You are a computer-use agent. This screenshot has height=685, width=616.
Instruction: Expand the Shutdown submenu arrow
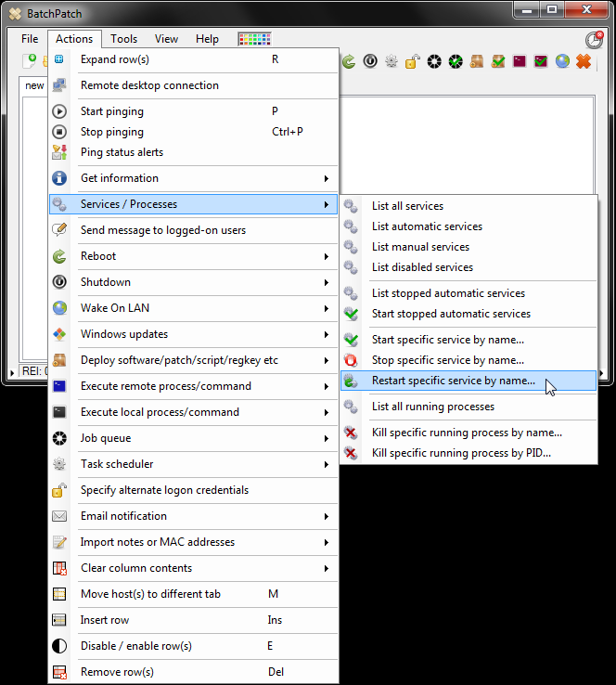click(x=327, y=282)
